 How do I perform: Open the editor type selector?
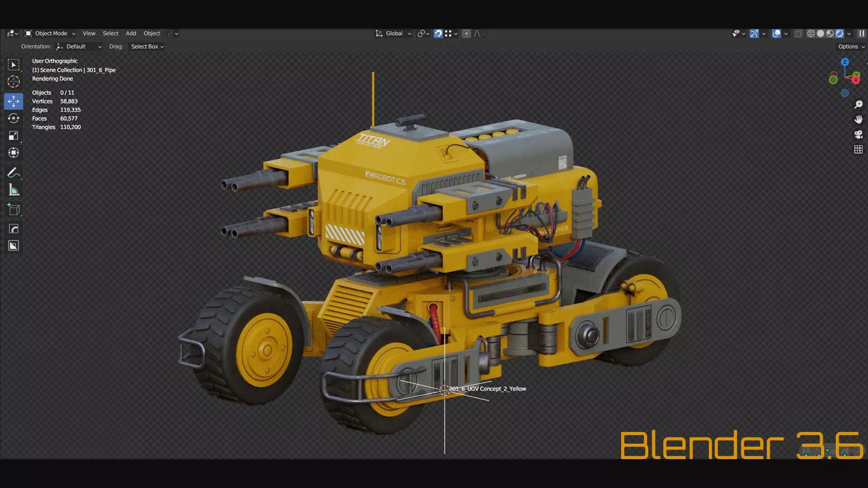click(13, 33)
